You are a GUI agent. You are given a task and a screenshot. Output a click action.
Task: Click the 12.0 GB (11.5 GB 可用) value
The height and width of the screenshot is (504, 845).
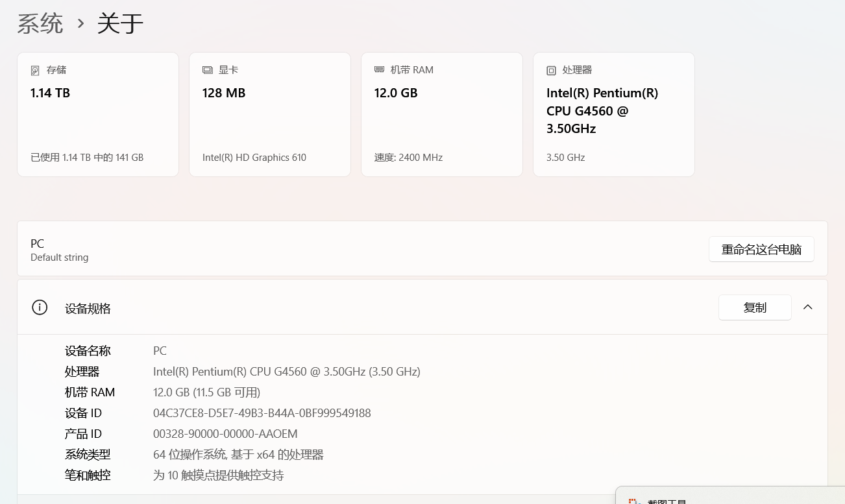206,392
